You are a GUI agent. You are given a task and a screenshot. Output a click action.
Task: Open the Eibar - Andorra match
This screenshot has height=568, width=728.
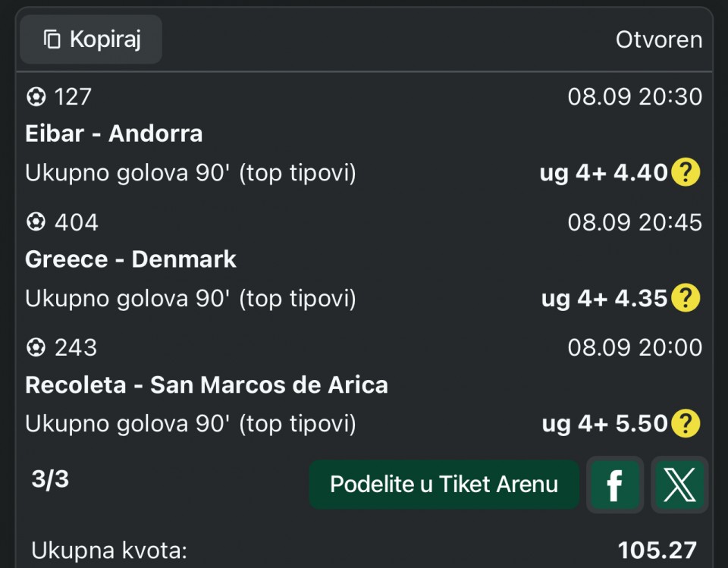tap(114, 133)
